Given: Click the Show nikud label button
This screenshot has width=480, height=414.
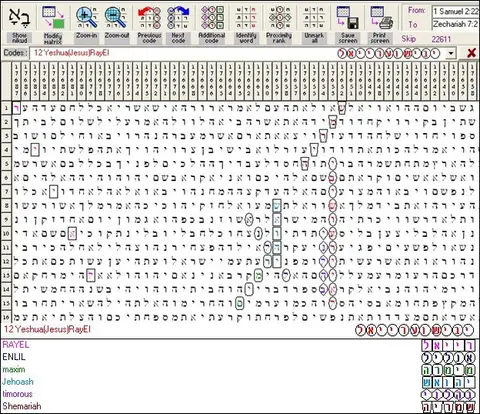Looking at the screenshot, I should (19, 38).
